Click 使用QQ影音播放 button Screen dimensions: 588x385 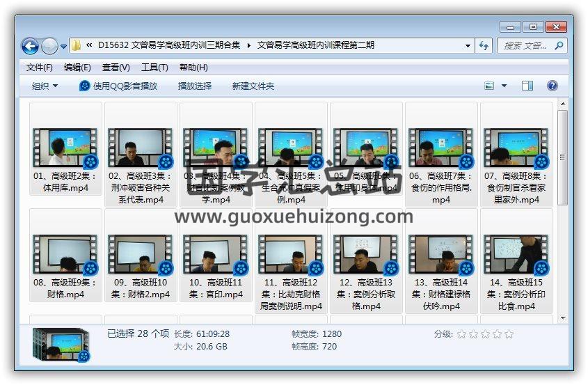click(118, 86)
